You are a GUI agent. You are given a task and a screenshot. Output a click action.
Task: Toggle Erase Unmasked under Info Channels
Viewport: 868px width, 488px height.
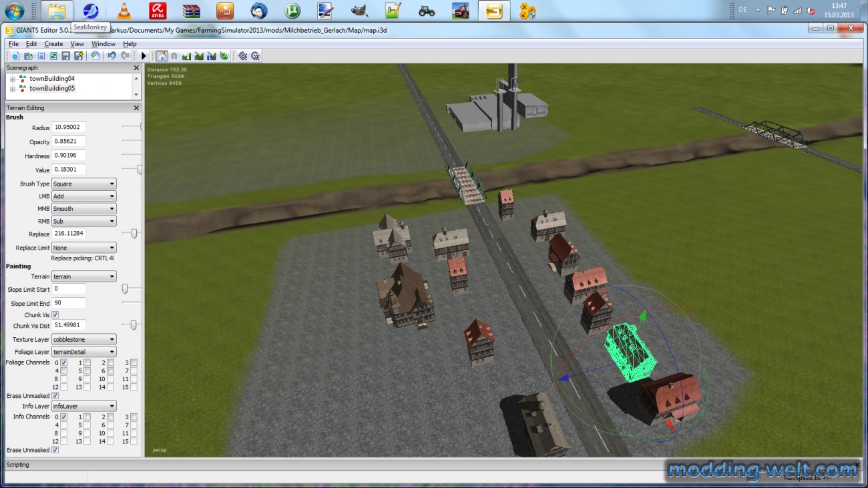click(x=55, y=450)
